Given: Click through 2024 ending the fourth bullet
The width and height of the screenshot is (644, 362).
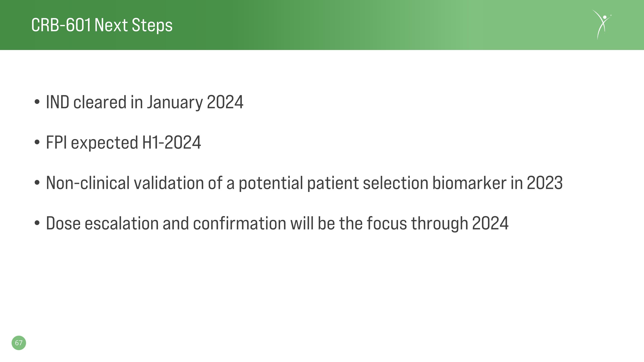Looking at the screenshot, I should coord(460,224).
